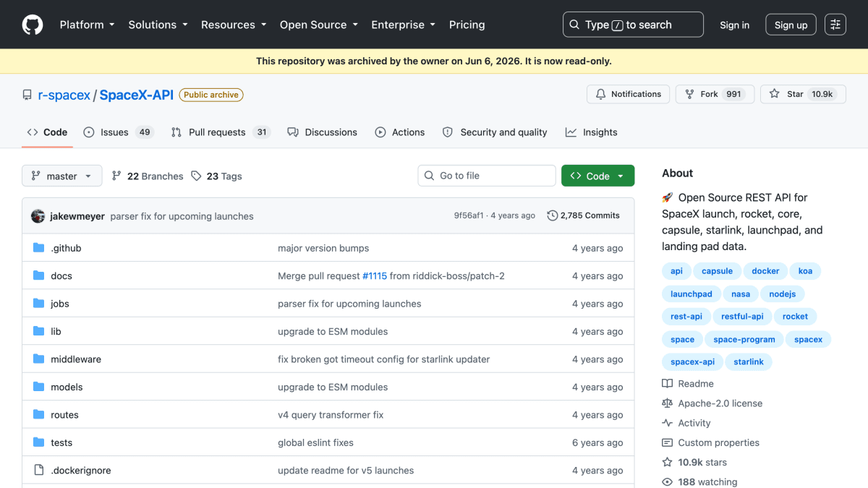Screen dimensions: 868x488
Task: Click jakewmeyer author name
Action: [x=77, y=215]
